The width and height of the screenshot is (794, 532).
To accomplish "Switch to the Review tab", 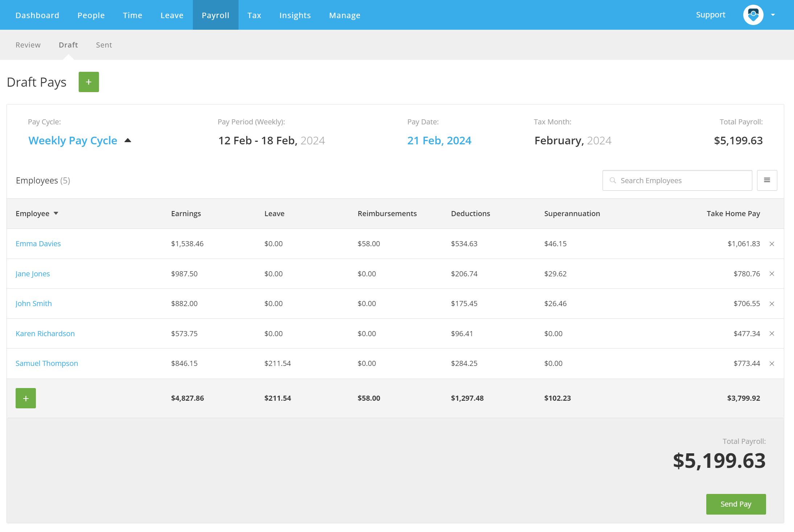I will [28, 45].
